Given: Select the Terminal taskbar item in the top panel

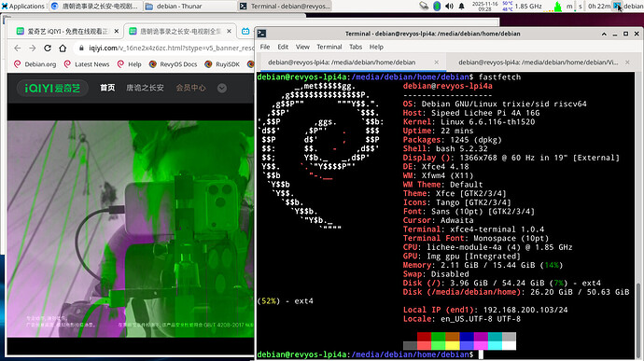Looking at the screenshot, I should point(285,7).
